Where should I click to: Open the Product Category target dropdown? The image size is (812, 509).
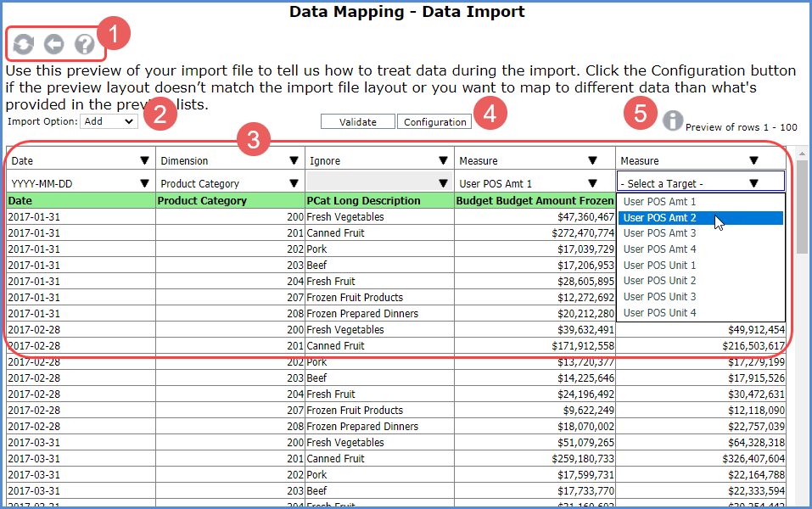pyautogui.click(x=230, y=183)
